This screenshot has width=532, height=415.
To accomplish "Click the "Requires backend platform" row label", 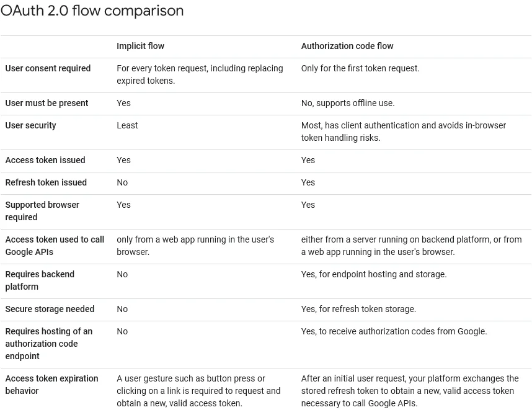I will click(x=40, y=280).
